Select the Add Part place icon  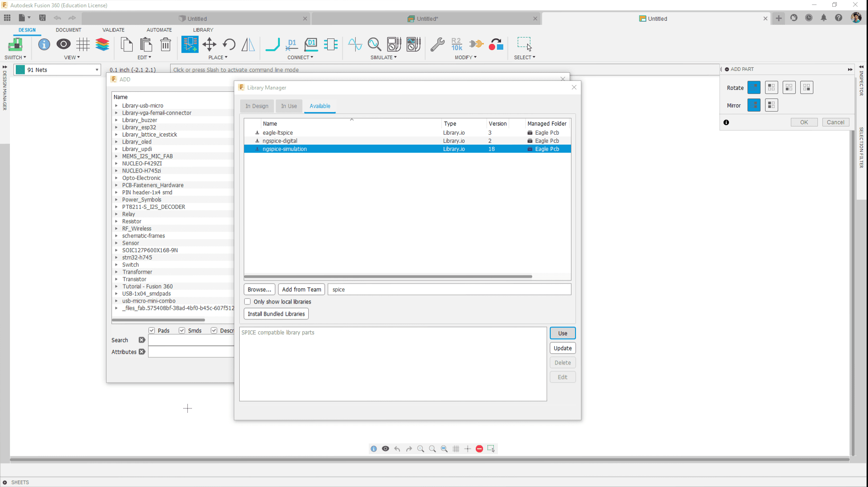click(x=190, y=44)
